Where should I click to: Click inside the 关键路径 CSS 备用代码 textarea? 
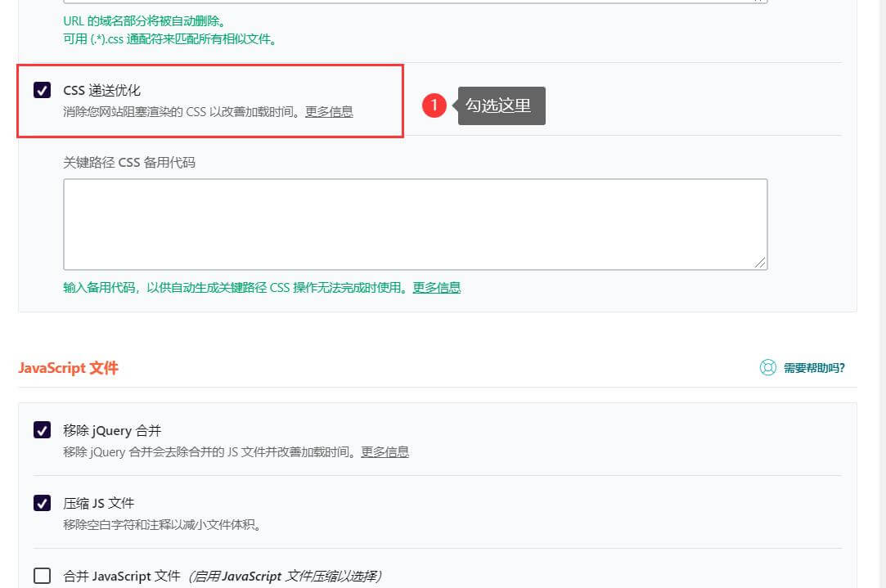click(416, 224)
